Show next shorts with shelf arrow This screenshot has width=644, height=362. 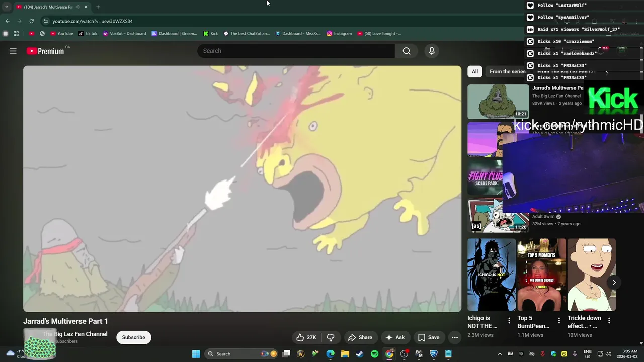pyautogui.click(x=614, y=282)
